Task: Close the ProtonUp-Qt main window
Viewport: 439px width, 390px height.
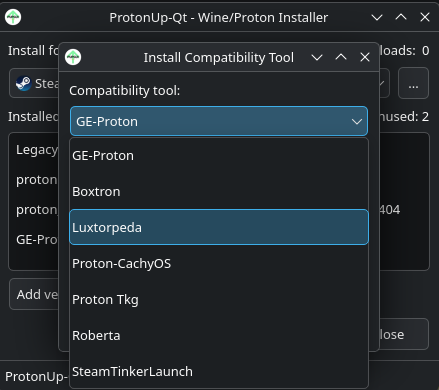Action: [425, 17]
